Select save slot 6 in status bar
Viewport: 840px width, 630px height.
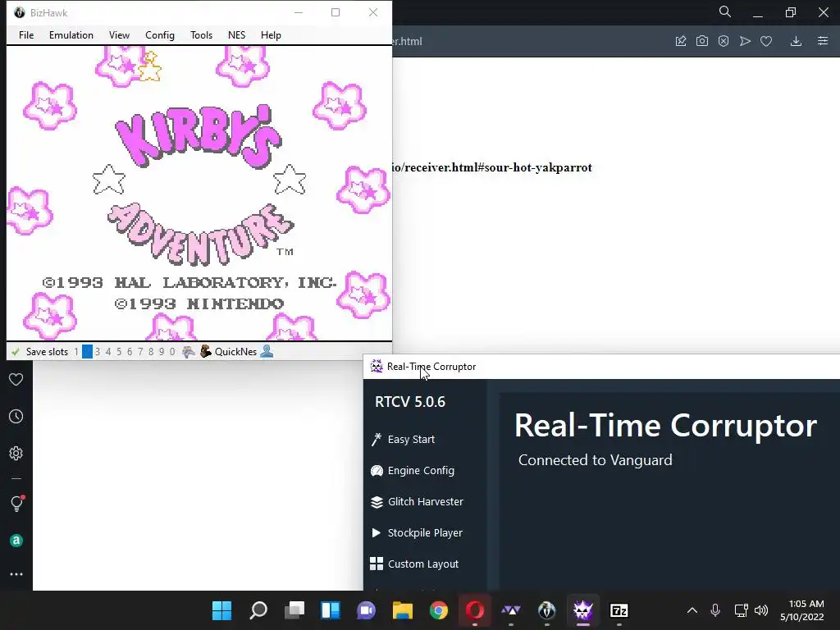tap(130, 352)
